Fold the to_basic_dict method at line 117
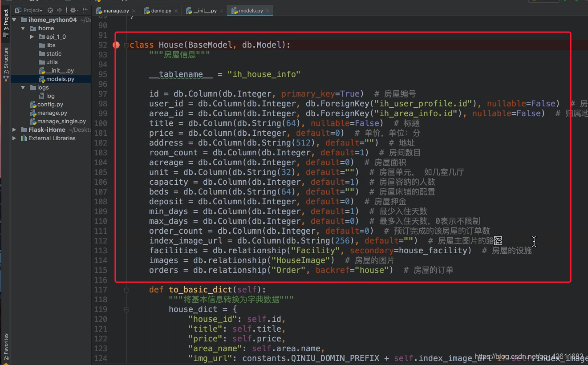This screenshot has height=365, width=588. (x=126, y=290)
